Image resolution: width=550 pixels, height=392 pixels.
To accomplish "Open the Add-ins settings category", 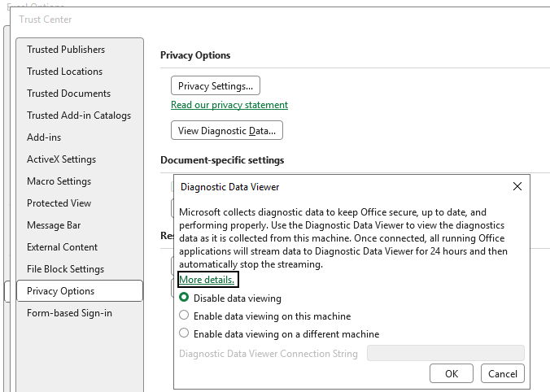I will pyautogui.click(x=44, y=137).
